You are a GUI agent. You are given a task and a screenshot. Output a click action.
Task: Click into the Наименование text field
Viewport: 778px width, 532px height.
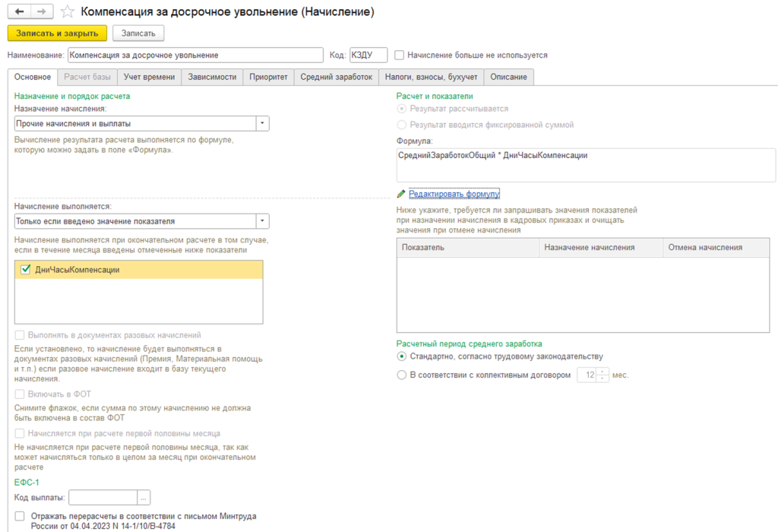click(195, 55)
